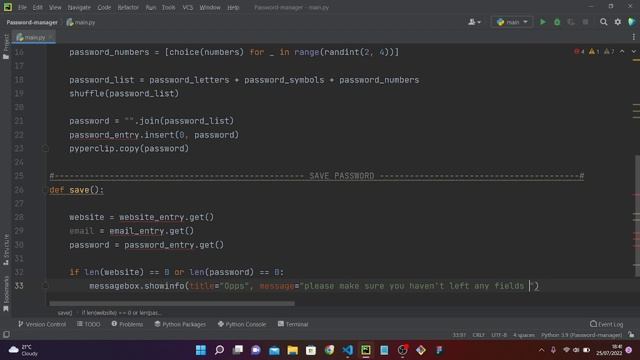Image resolution: width=640 pixels, height=360 pixels.
Task: Click the yellow warning count indicator
Action: click(594, 52)
